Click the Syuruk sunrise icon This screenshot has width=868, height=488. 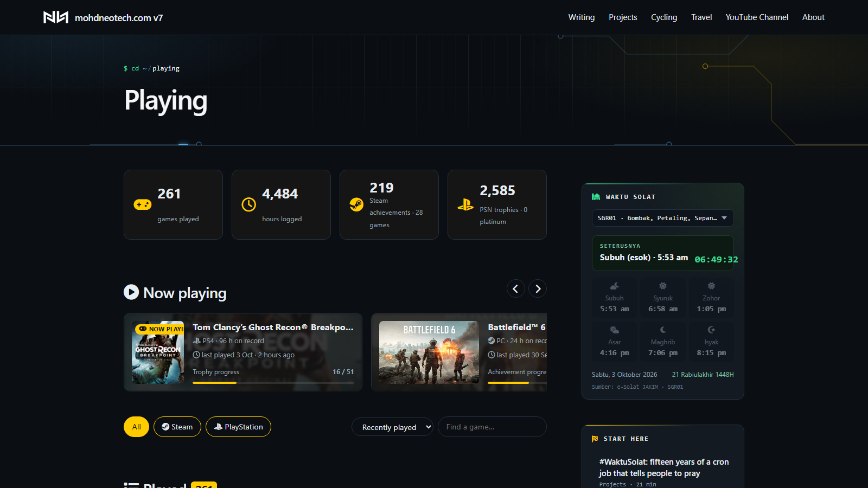(x=662, y=286)
